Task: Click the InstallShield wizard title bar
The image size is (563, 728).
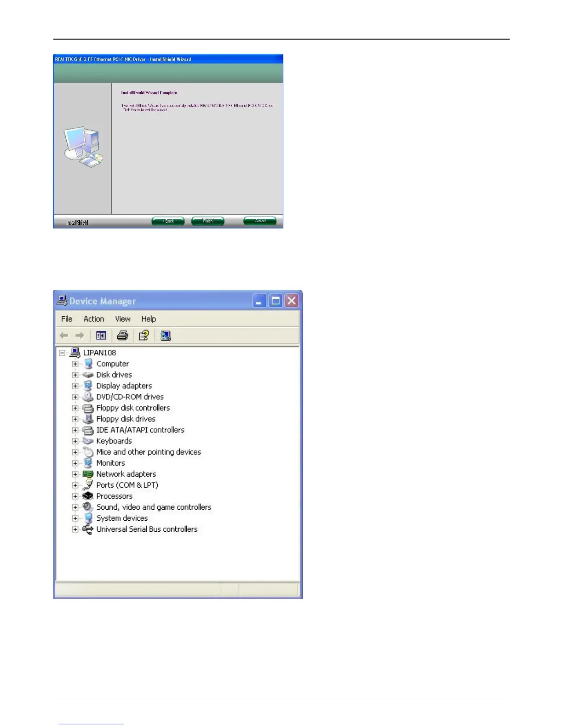Action: coord(168,59)
